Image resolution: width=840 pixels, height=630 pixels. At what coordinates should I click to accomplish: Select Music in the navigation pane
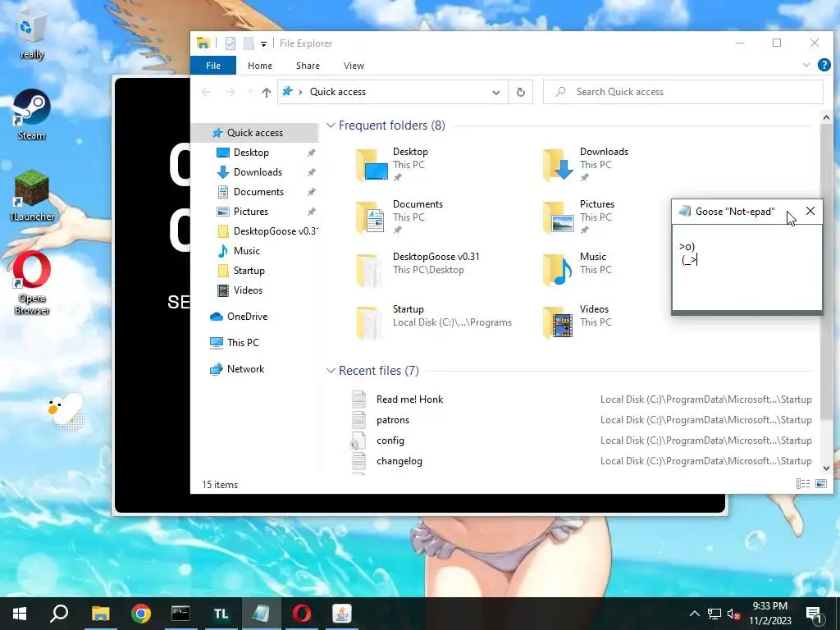246,251
